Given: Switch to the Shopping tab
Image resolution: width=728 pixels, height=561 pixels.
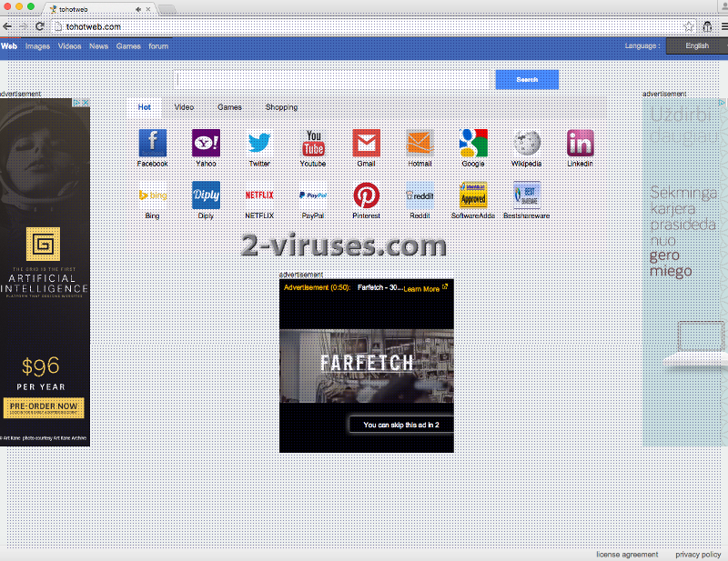Looking at the screenshot, I should pos(282,107).
